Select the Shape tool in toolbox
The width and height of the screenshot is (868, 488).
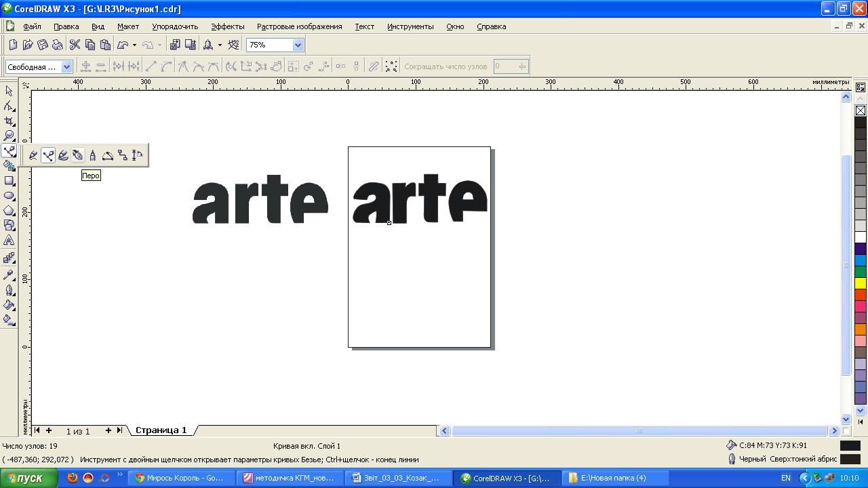coord(9,106)
